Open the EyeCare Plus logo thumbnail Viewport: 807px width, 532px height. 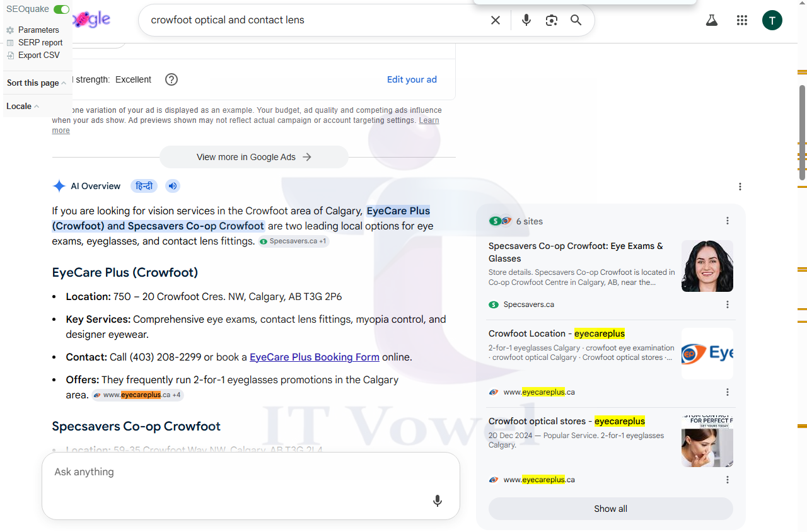(x=707, y=354)
